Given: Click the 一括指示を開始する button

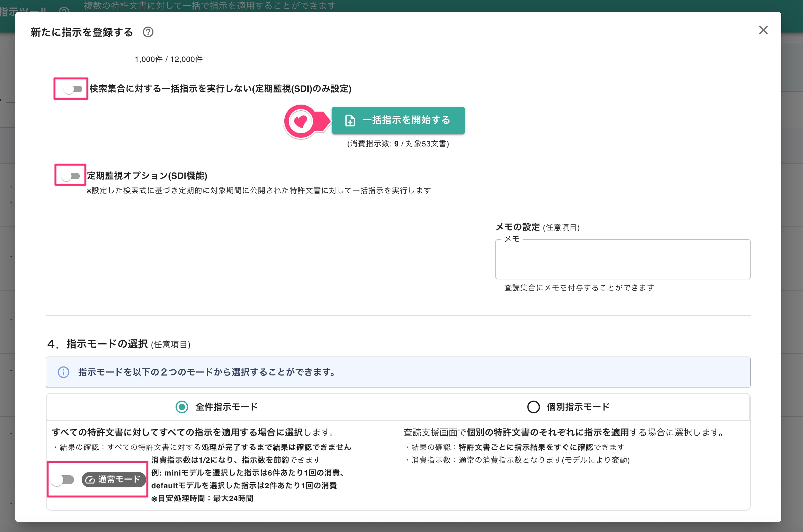Looking at the screenshot, I should tap(398, 121).
